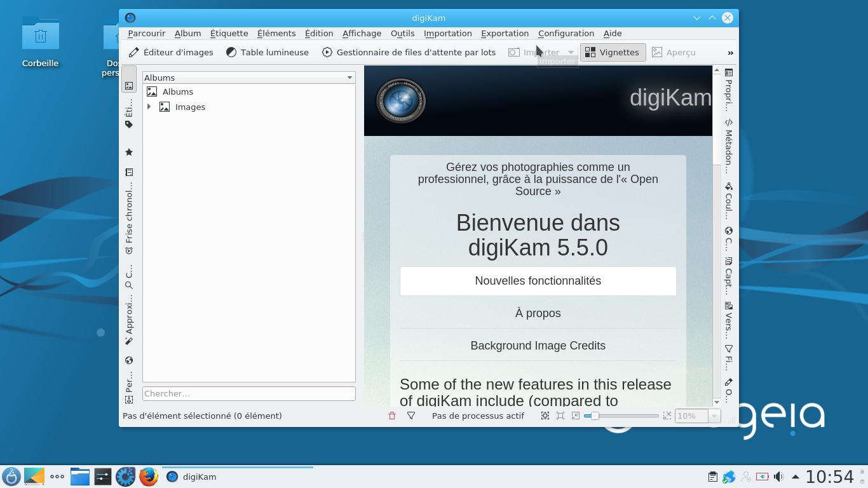Open the Table lumineuse light table
The image size is (868, 488).
point(268,52)
